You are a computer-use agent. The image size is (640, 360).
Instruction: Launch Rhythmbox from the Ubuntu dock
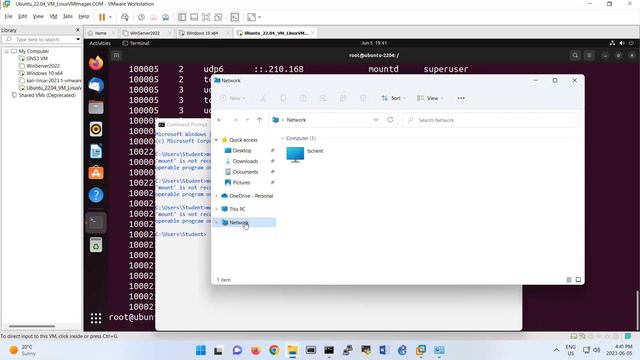point(96,129)
